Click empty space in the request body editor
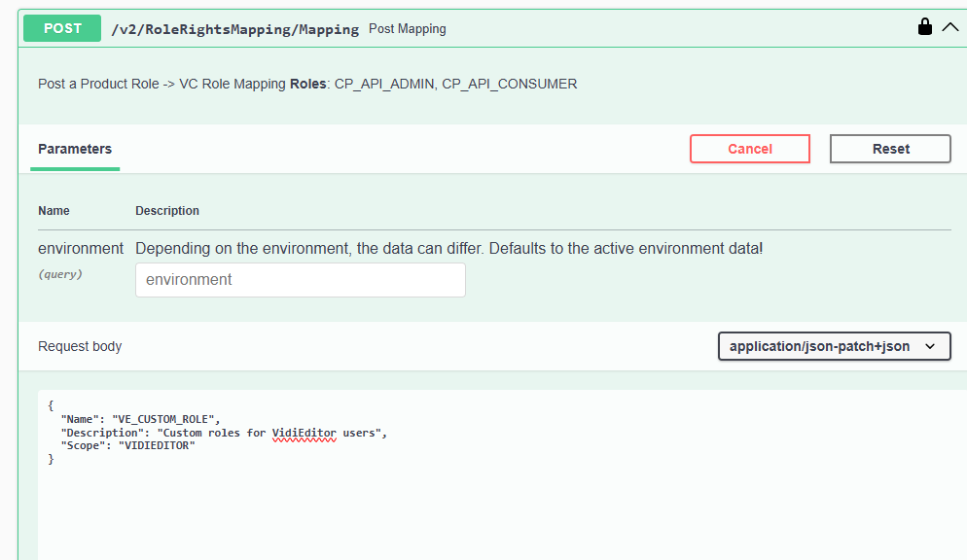The height and width of the screenshot is (560, 967). pyautogui.click(x=486, y=506)
